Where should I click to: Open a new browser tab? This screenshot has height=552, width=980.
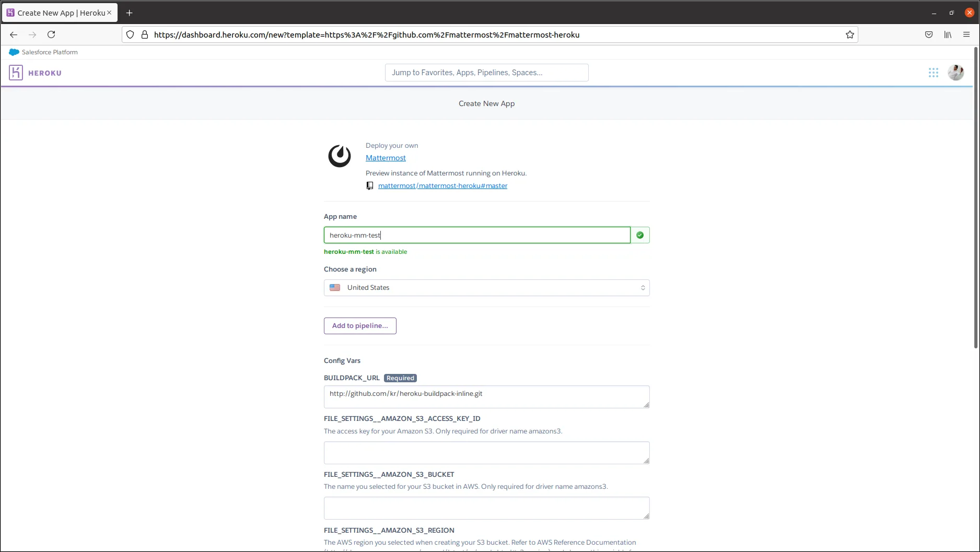click(130, 13)
